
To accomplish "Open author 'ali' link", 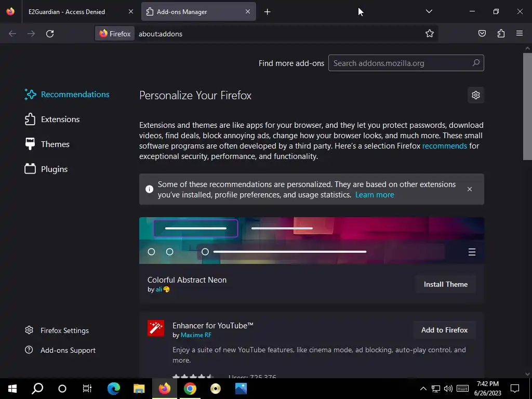I will (159, 289).
